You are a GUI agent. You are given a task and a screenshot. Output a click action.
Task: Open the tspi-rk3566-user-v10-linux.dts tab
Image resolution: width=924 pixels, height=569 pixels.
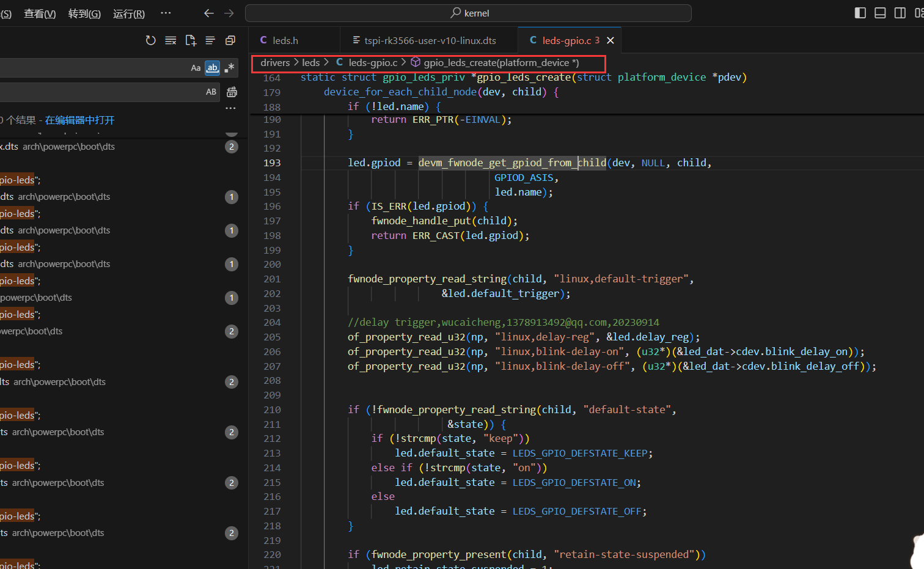point(430,40)
